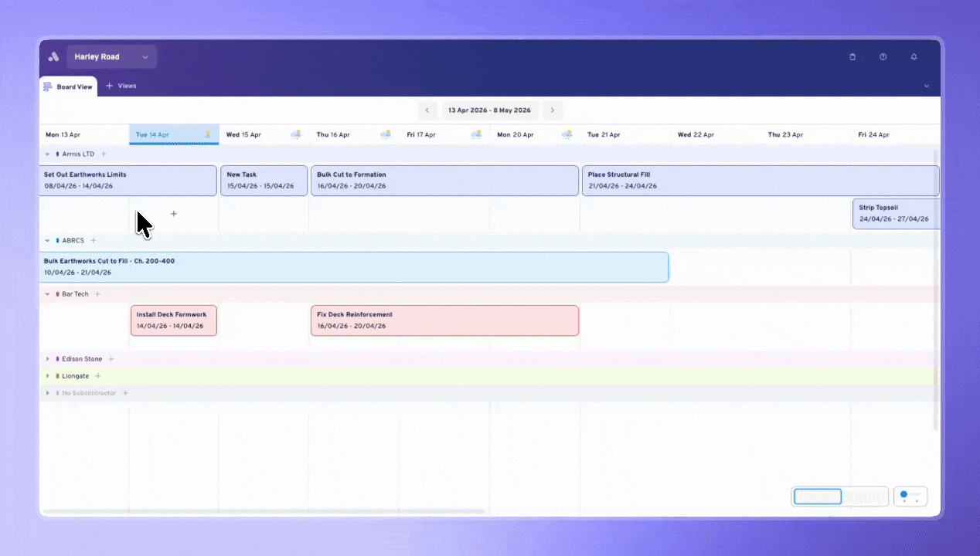This screenshot has width=980, height=556.
Task: Collapse the Bar Tech group
Action: coord(47,294)
